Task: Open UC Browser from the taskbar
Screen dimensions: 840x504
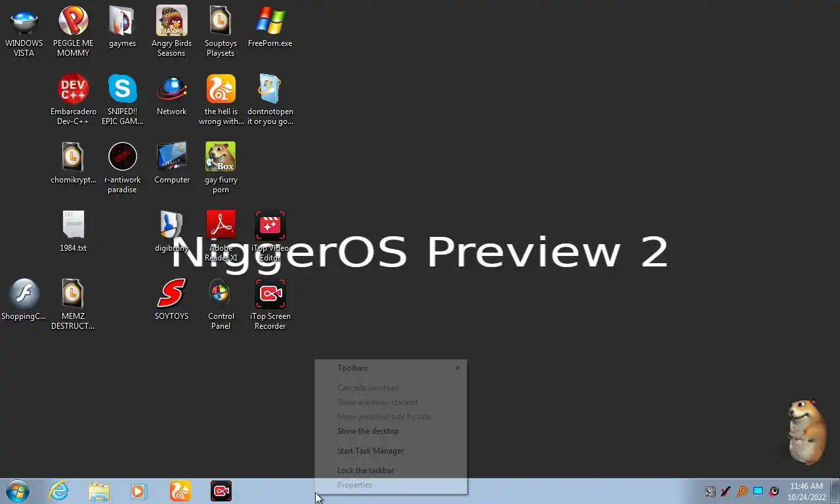Action: pos(180,491)
